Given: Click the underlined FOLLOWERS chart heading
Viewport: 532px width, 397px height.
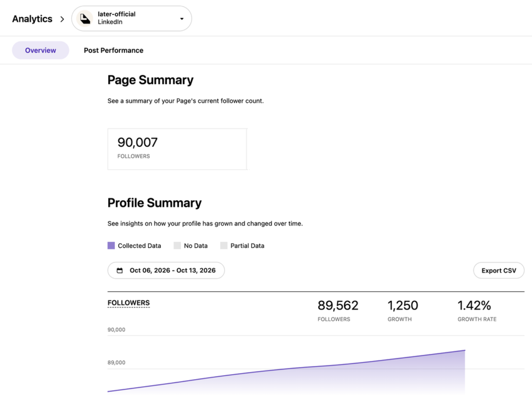Looking at the screenshot, I should pos(129,303).
